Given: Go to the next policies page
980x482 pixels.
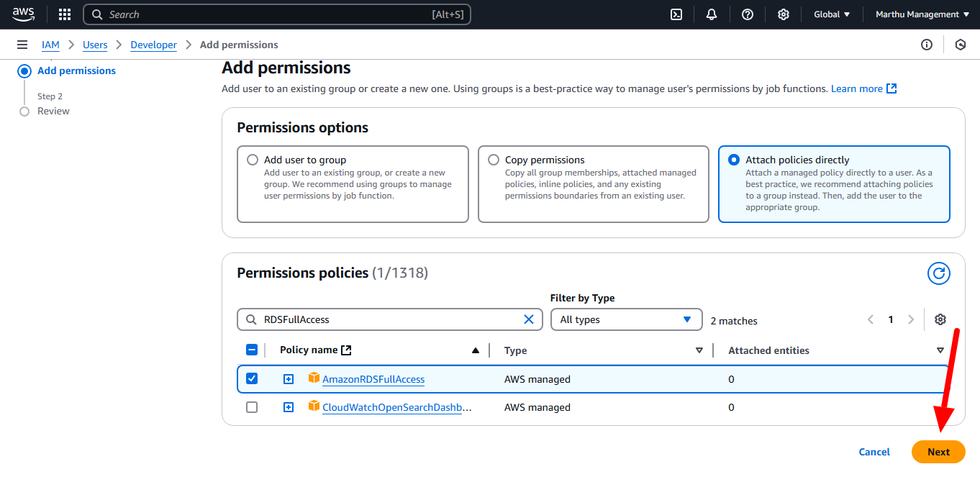Looking at the screenshot, I should (x=911, y=319).
